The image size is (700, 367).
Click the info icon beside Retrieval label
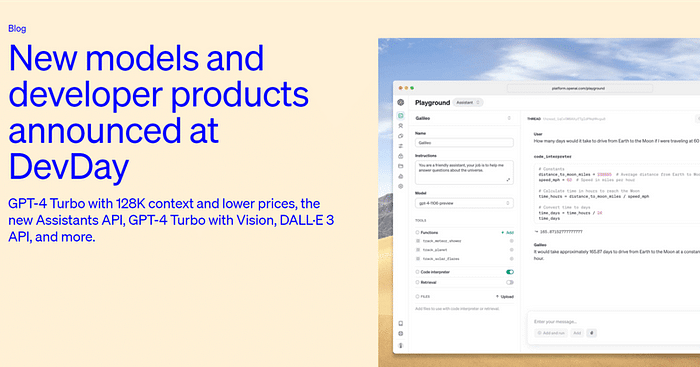pos(417,282)
